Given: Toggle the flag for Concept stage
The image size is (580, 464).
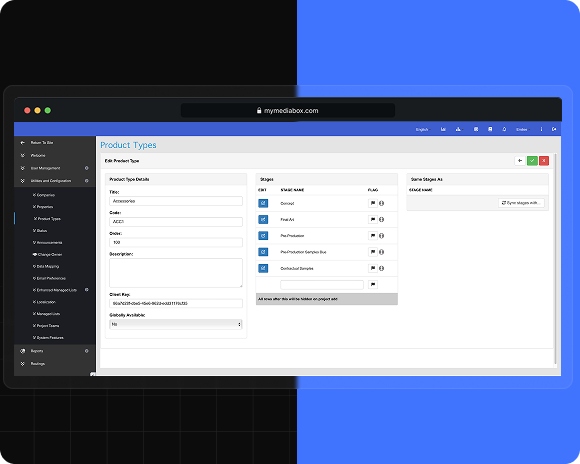Looking at the screenshot, I should click(373, 203).
